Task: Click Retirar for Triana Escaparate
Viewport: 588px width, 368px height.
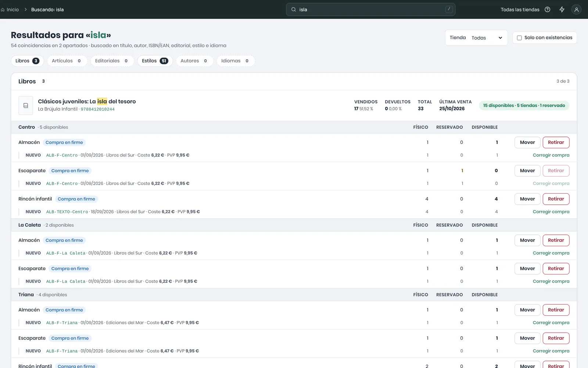Action: click(556, 338)
